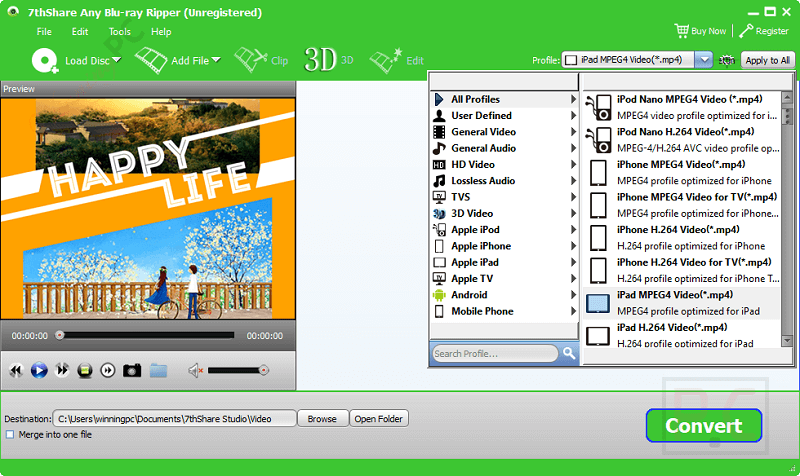Image resolution: width=800 pixels, height=476 pixels.
Task: Open profile settings gear icon
Action: (x=727, y=60)
